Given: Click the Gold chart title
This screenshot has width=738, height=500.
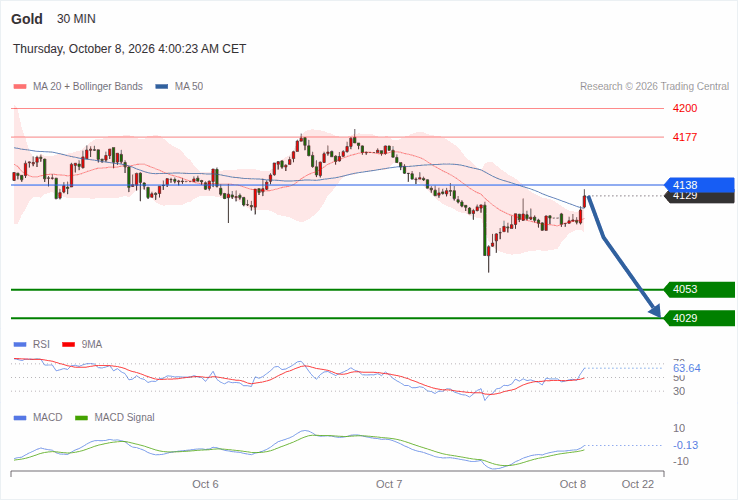Looking at the screenshot, I should [x=27, y=19].
